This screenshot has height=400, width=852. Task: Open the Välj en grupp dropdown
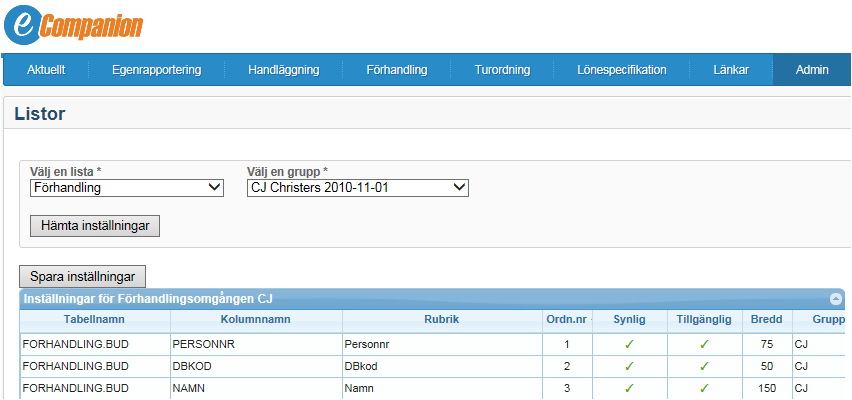point(357,187)
